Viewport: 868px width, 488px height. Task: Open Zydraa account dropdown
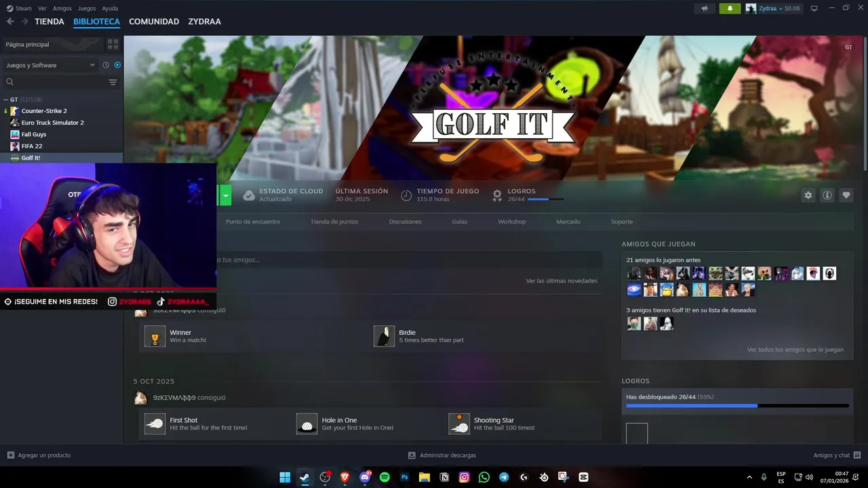pyautogui.click(x=773, y=8)
